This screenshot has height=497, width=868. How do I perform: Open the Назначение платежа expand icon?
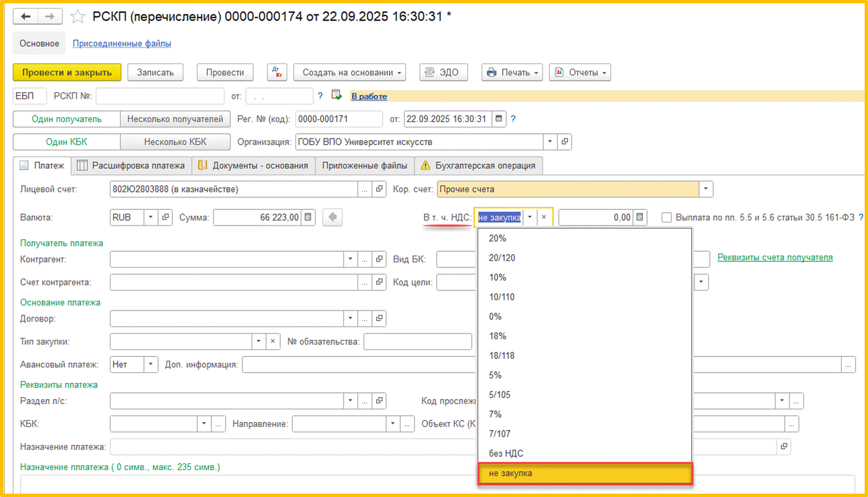coord(784,446)
